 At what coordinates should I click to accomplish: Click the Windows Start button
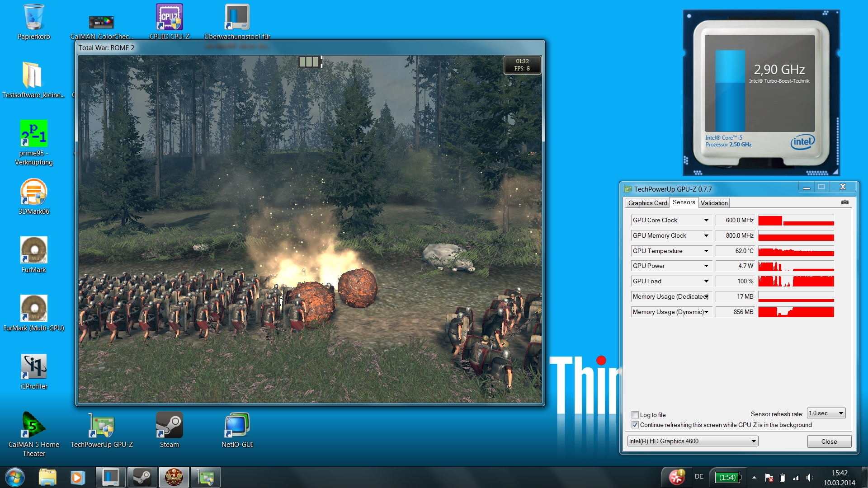[x=14, y=477]
